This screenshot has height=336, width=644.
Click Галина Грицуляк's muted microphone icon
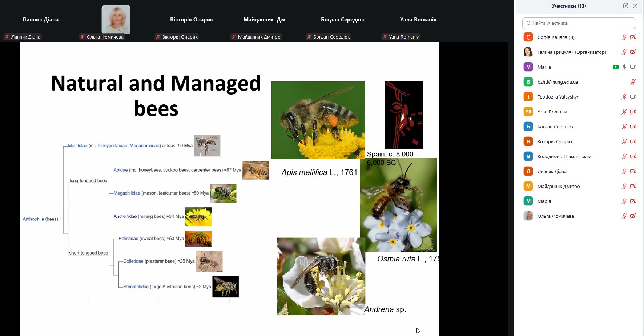(624, 52)
